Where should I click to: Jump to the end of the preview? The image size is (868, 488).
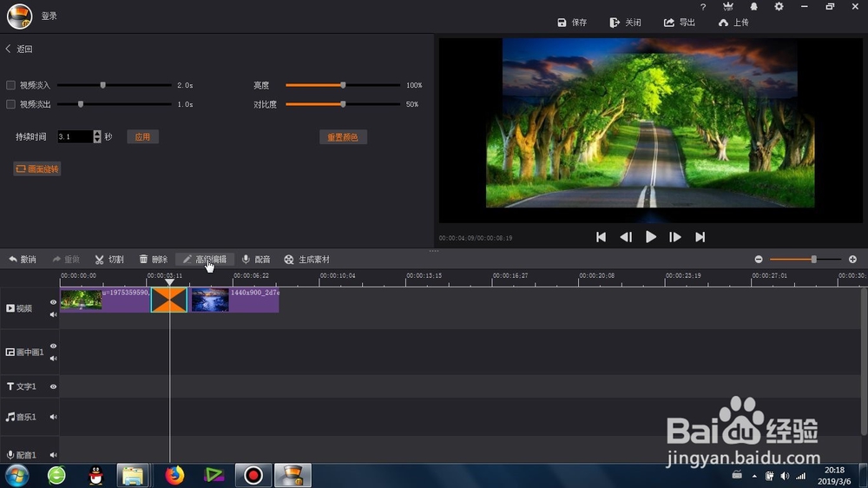click(x=700, y=237)
